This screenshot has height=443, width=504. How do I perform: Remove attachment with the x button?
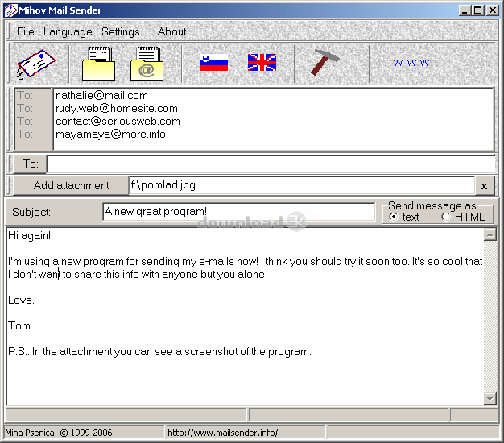pyautogui.click(x=484, y=185)
